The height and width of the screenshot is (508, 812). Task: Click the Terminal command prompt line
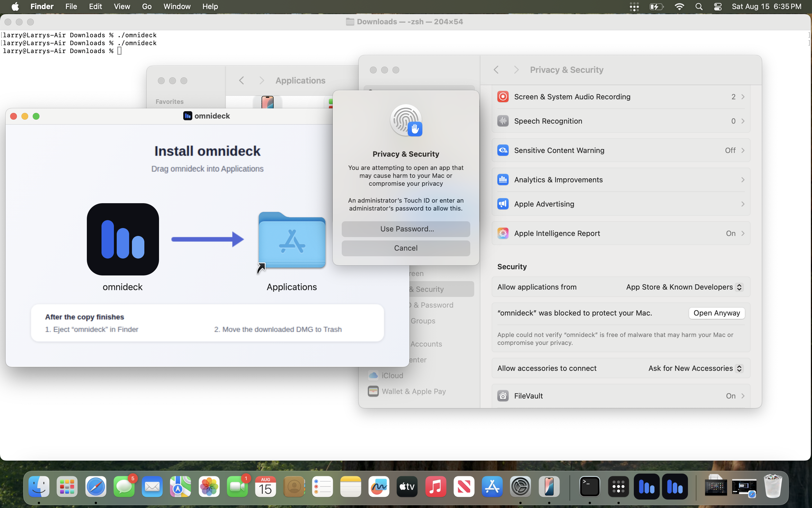[x=62, y=51]
